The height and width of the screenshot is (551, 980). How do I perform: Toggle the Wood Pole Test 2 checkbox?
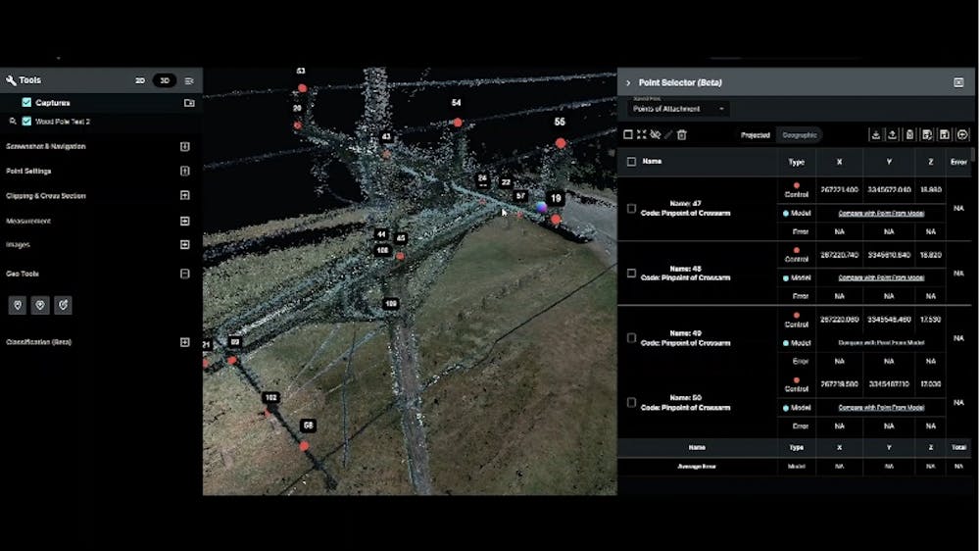26,122
